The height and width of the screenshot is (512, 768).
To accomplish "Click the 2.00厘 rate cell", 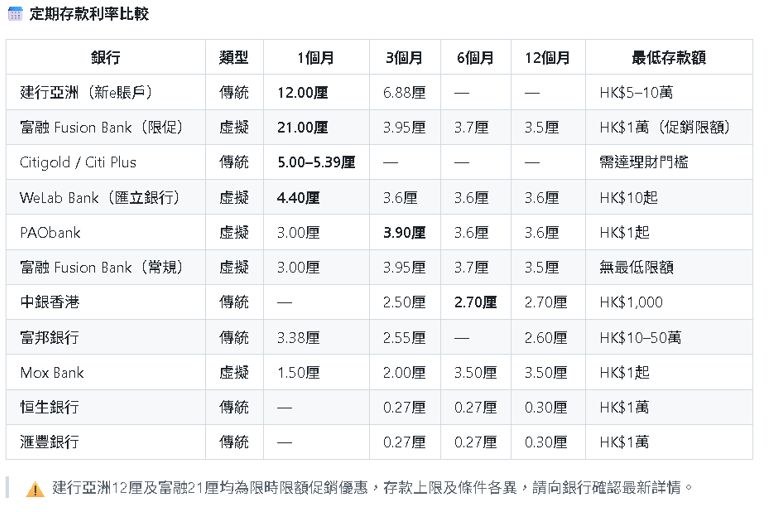I will pyautogui.click(x=405, y=373).
